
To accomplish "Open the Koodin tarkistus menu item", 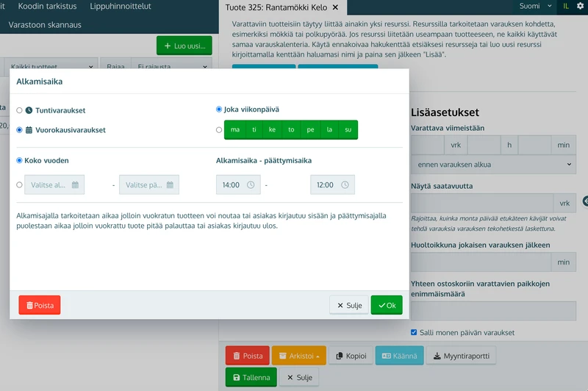I will [47, 6].
